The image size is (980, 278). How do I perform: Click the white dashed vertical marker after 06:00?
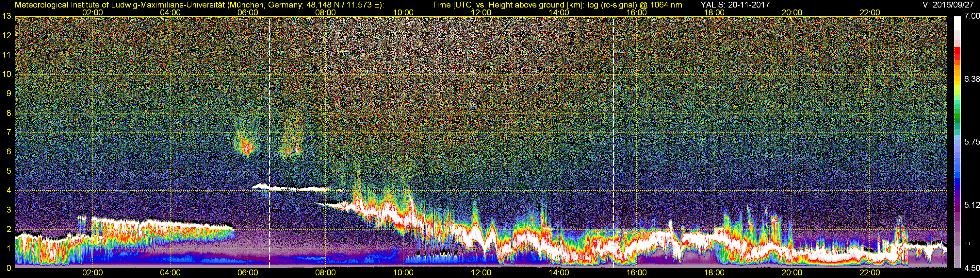click(x=269, y=142)
